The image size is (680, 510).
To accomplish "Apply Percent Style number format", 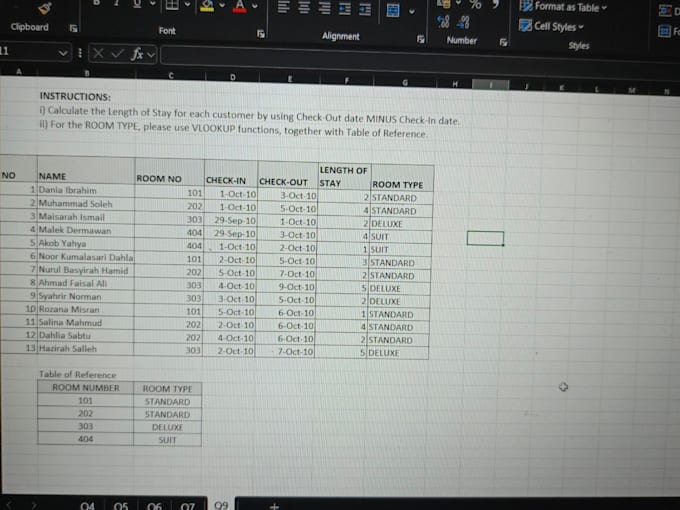I will click(x=476, y=4).
